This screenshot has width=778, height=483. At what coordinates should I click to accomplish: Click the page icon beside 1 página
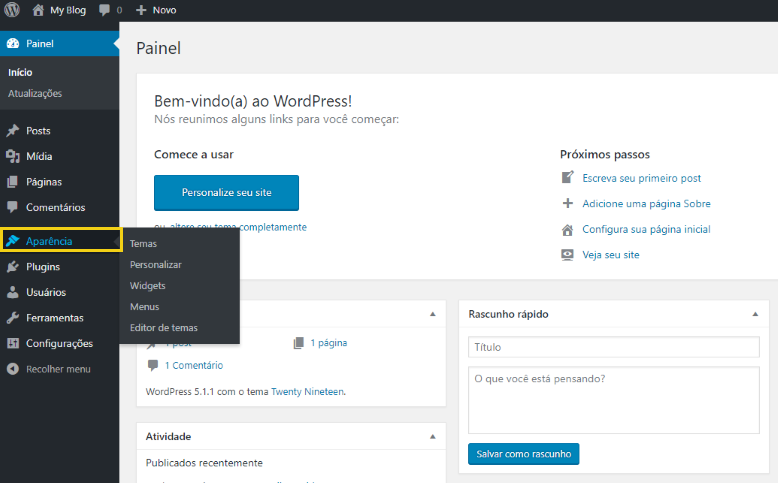(299, 343)
